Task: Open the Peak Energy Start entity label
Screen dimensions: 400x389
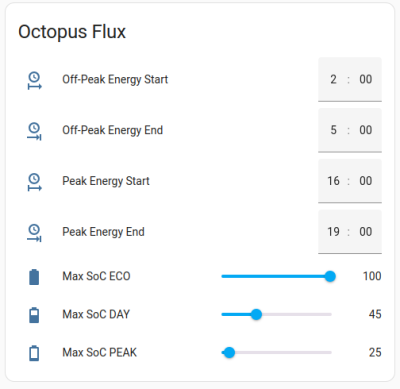Action: [106, 181]
